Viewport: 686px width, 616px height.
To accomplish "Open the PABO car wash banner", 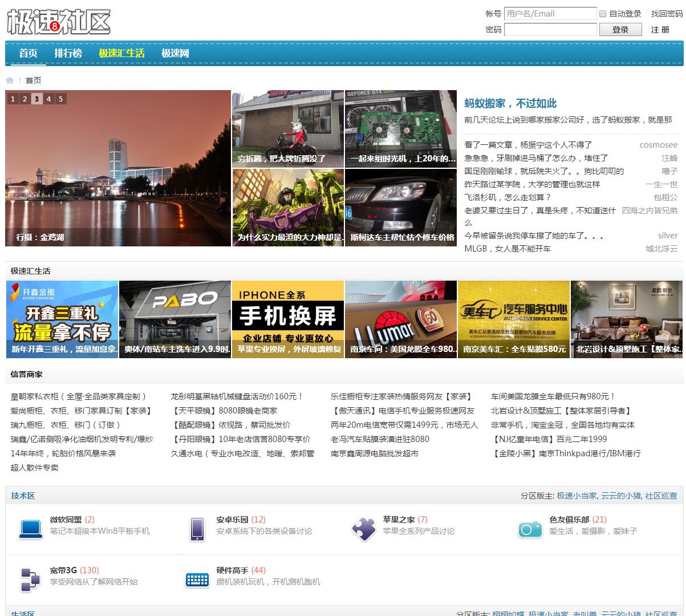I will point(175,319).
